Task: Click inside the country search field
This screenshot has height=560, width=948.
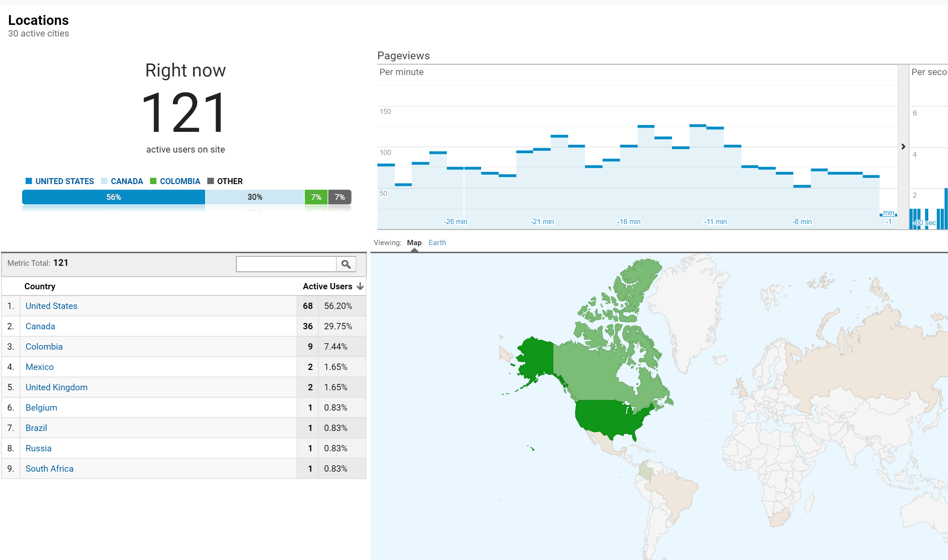Action: (286, 264)
